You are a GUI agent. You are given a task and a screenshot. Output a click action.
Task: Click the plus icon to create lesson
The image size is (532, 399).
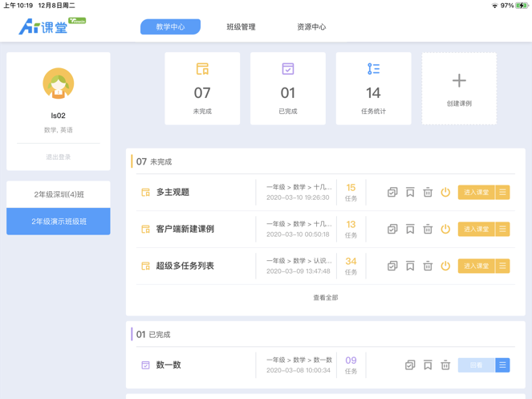pos(459,81)
